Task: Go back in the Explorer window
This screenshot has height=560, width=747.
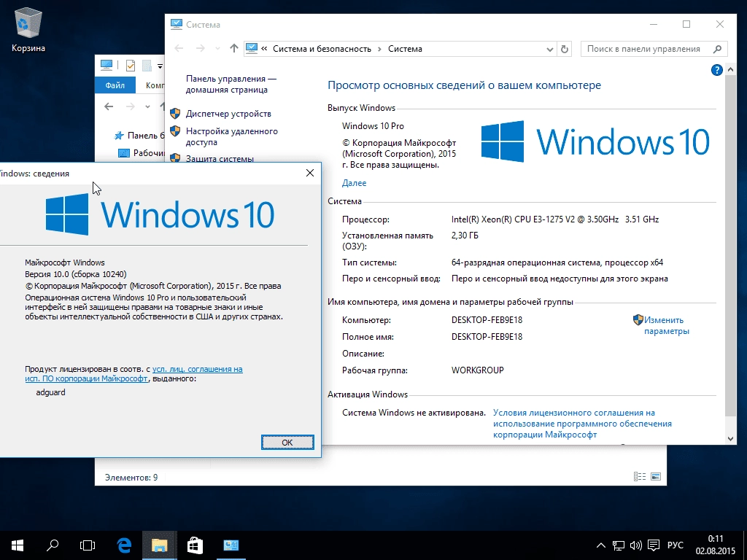Action: [x=109, y=106]
